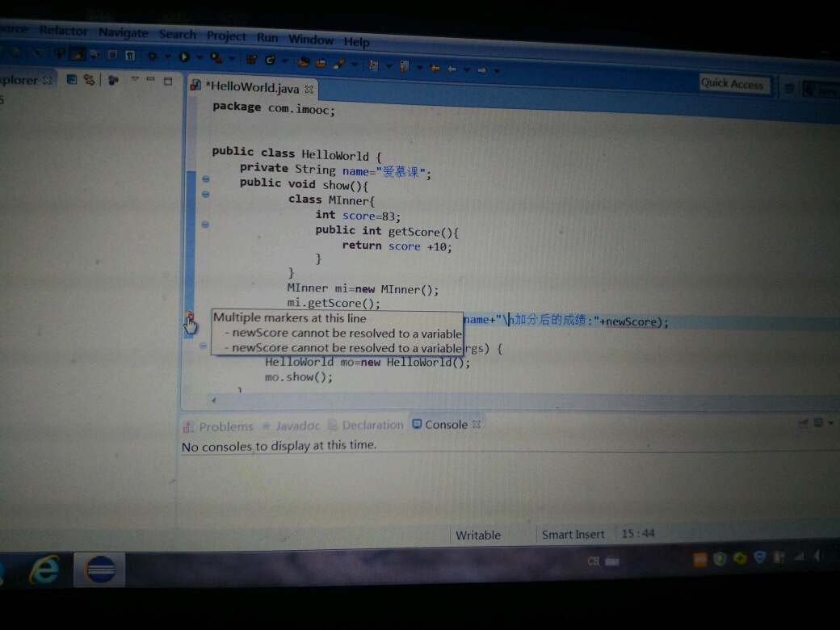Toggle Block Selection Mode button
Screen dimensions: 840x630
(112, 55)
